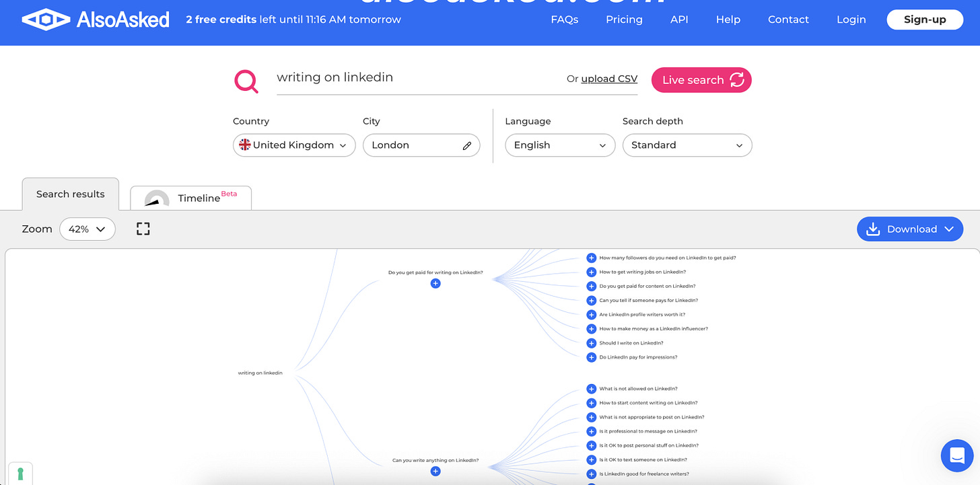Open the Pricing menu item
The image size is (980, 485).
[624, 20]
